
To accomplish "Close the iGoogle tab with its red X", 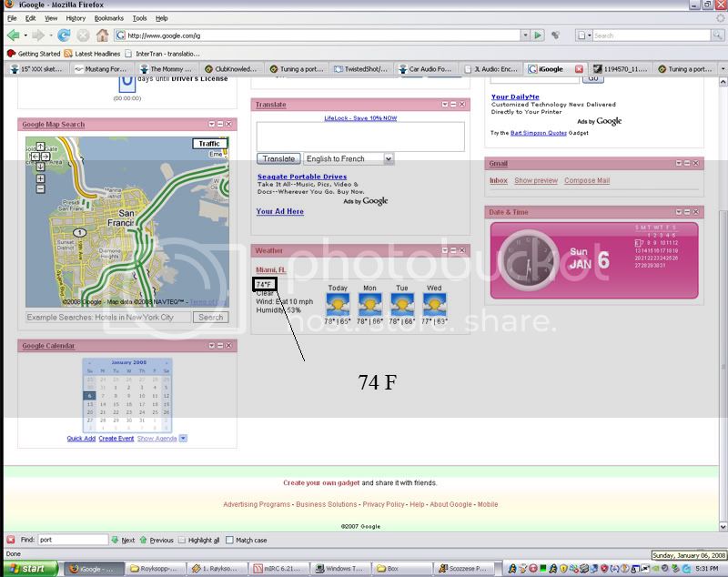I will (579, 68).
